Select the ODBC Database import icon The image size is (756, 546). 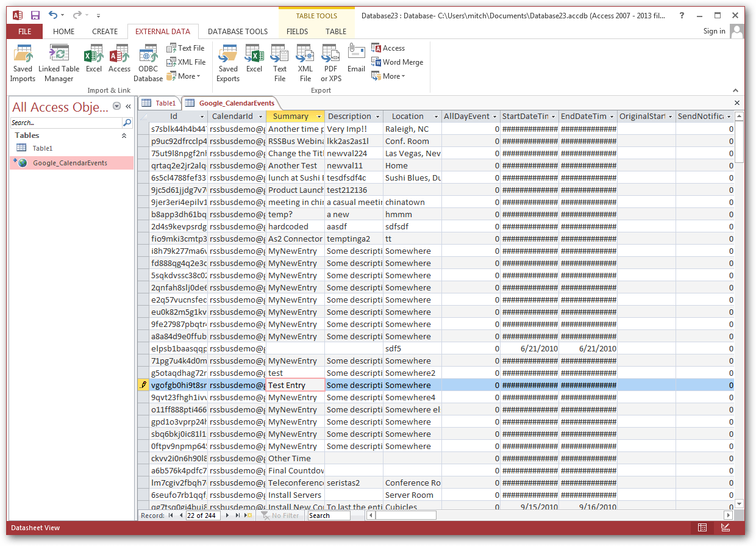[148, 61]
